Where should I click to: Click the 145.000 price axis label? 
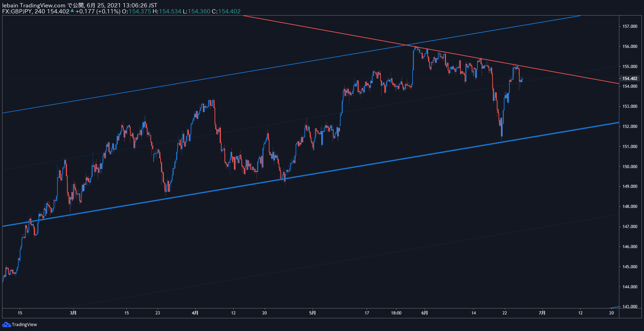(630, 267)
